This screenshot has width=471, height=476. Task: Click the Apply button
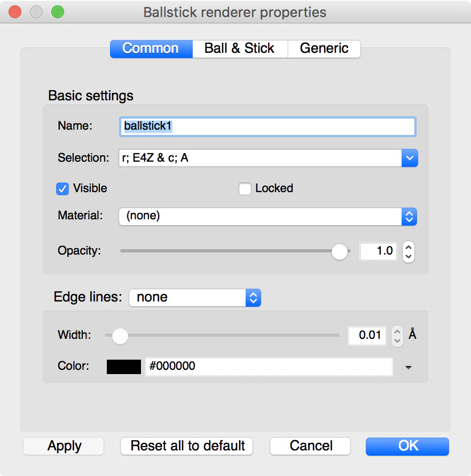coord(64,446)
